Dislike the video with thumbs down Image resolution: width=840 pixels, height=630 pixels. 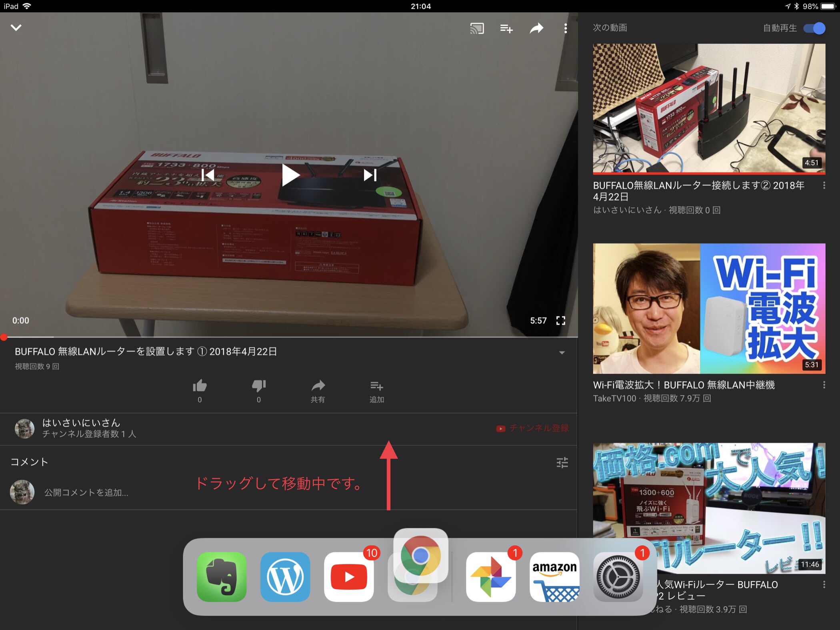(x=259, y=391)
